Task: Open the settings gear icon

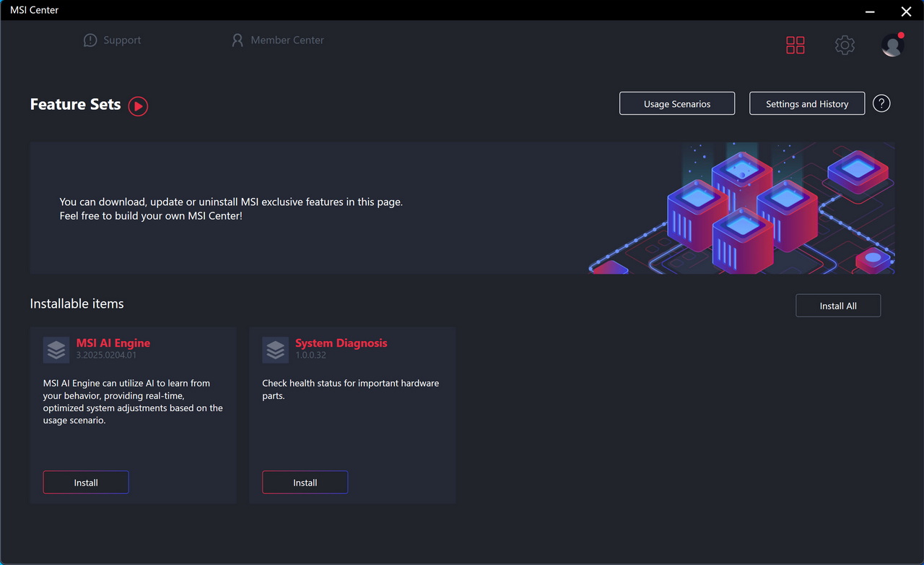Action: 845,45
